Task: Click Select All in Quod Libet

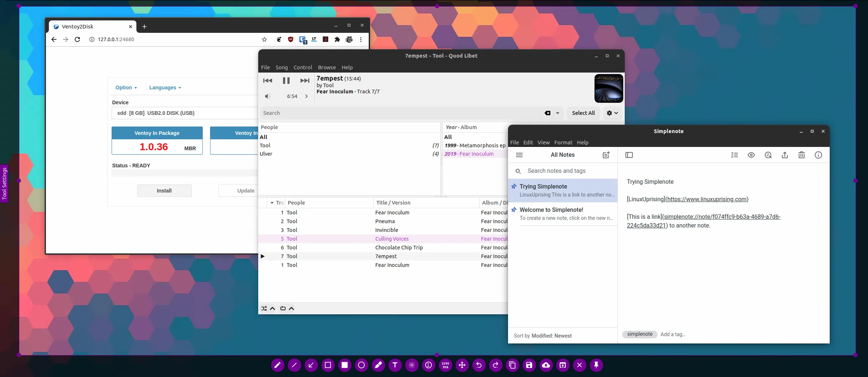Action: 583,113
